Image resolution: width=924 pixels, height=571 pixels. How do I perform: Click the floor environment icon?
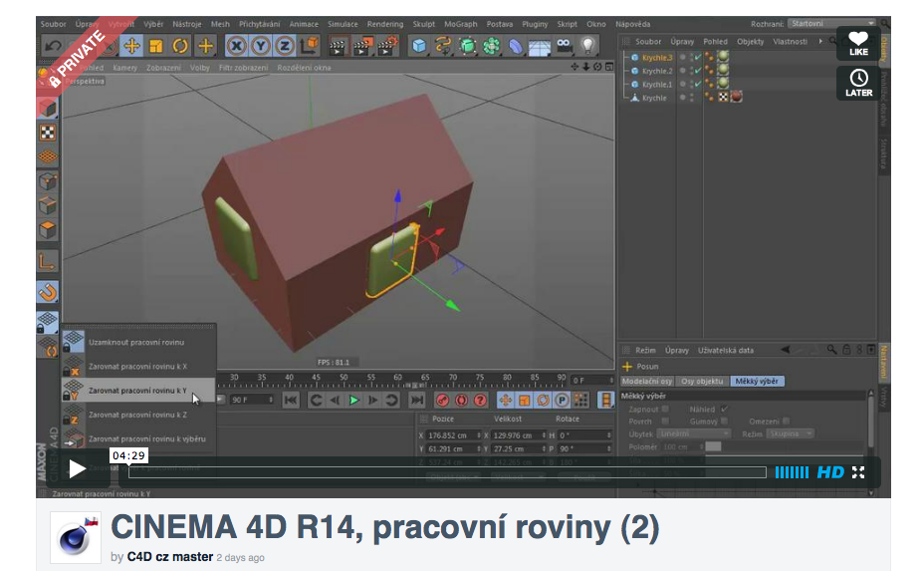click(540, 46)
